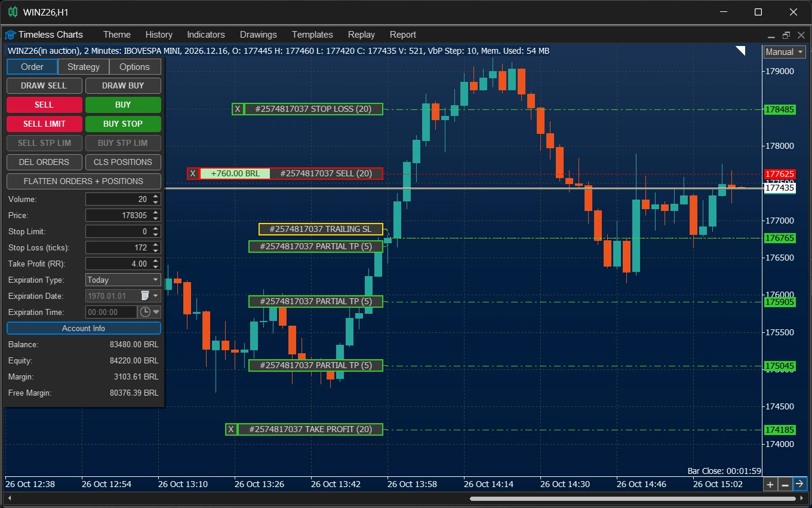Open the Theme menu
The height and width of the screenshot is (508, 812).
[117, 35]
